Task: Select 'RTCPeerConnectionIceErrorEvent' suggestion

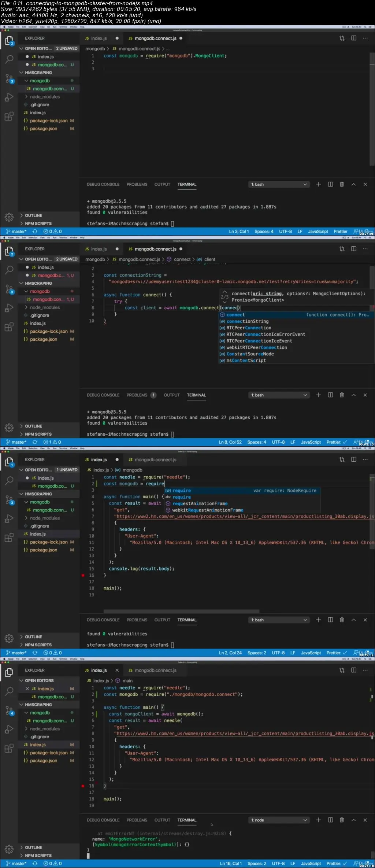Action: [x=266, y=334]
